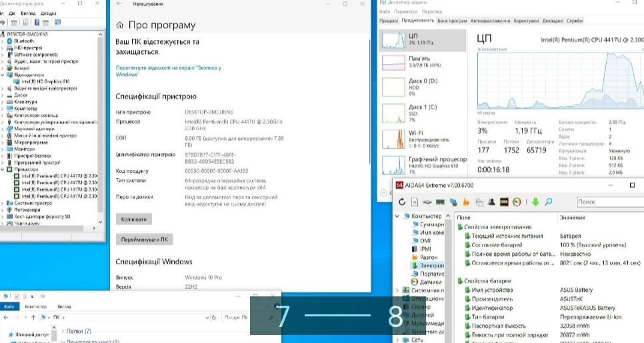The image size is (644, 343).
Task: Expand the Bluetooth node in Device Manager
Action: coord(3,41)
